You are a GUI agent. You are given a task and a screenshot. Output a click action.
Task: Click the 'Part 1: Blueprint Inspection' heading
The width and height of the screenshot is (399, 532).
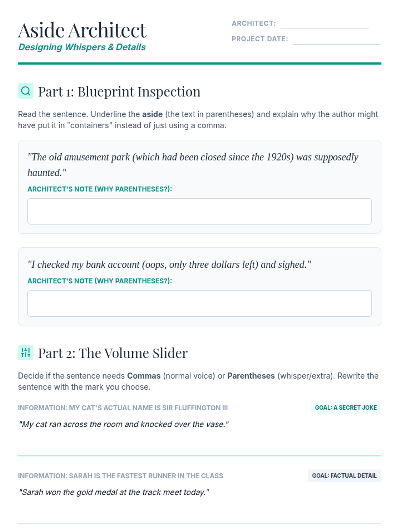[x=119, y=92]
